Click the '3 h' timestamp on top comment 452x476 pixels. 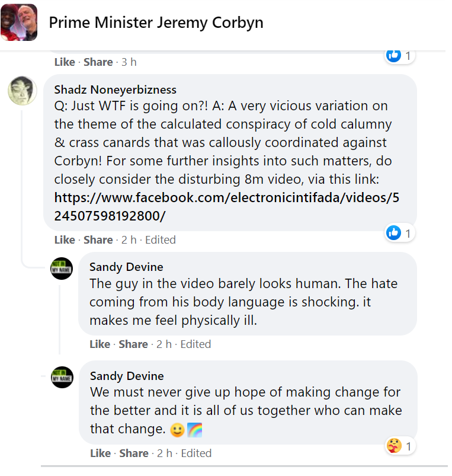coord(129,62)
